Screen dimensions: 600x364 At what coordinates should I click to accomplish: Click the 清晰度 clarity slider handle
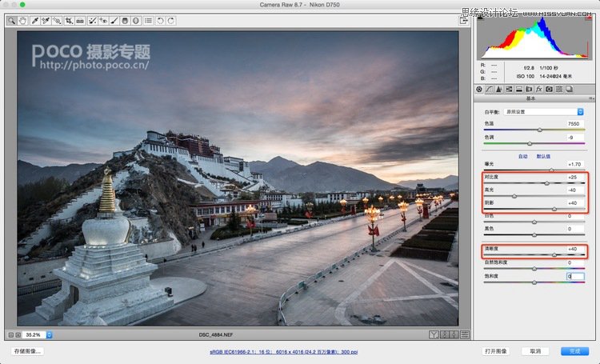click(x=554, y=254)
